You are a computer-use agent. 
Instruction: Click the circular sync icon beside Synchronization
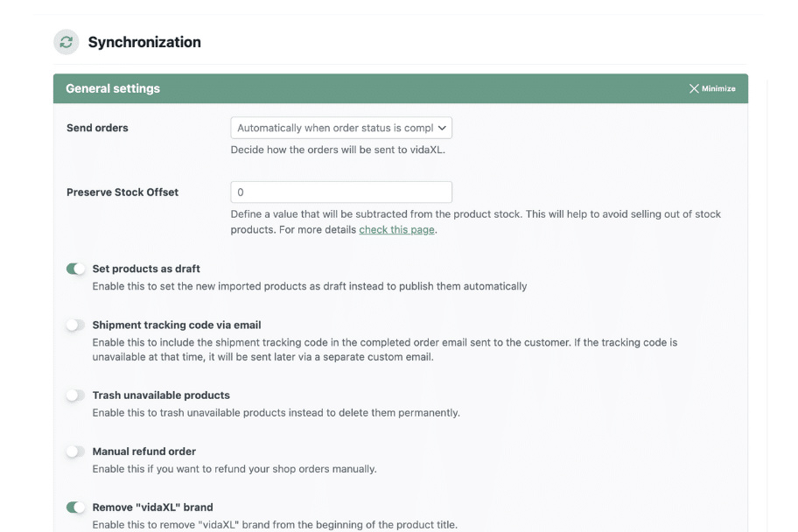pos(66,42)
